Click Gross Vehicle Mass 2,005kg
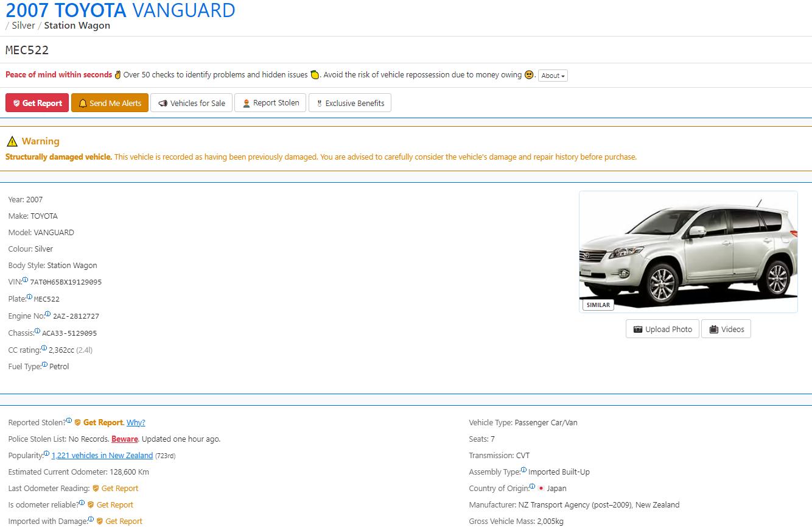Viewport: 812px width, 527px height. click(x=516, y=522)
